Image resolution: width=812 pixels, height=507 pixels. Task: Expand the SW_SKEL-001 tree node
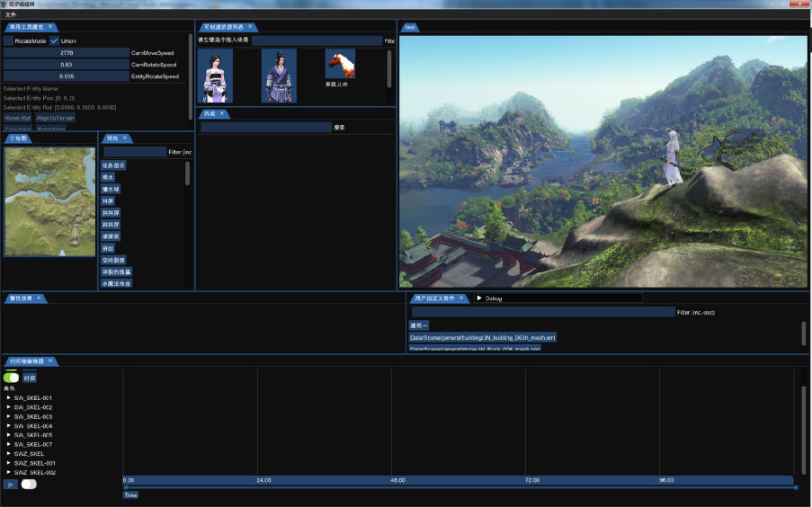click(9, 397)
